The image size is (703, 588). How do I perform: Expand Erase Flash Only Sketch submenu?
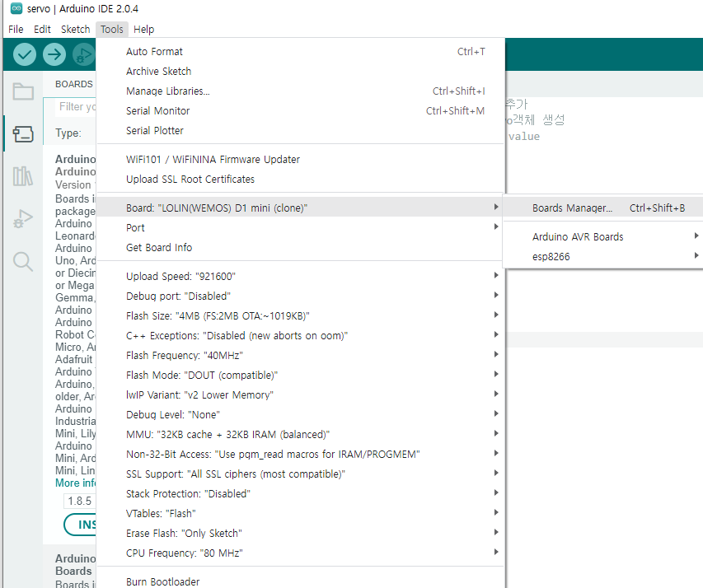(300, 534)
